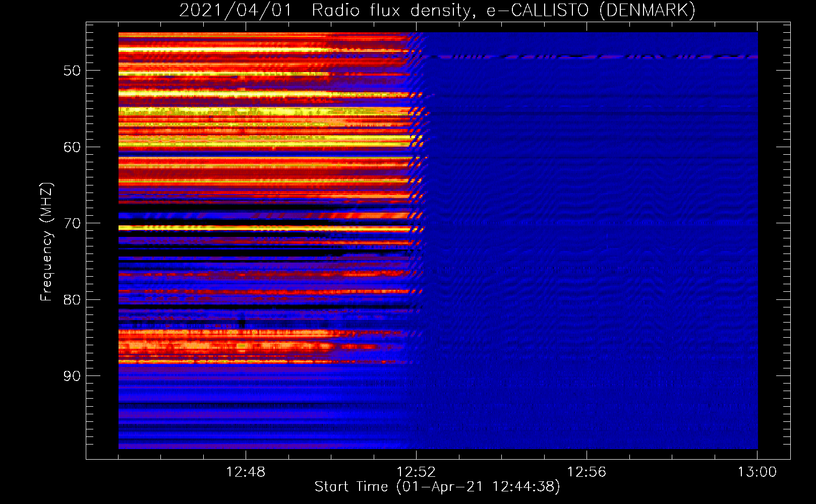Click the '80' frequency tick label

coord(72,300)
